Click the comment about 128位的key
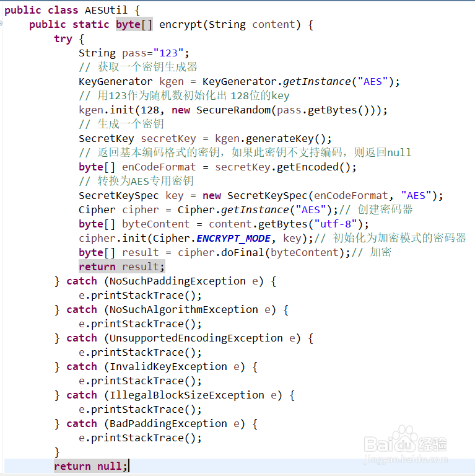The height and width of the screenshot is (476, 475). [184, 95]
